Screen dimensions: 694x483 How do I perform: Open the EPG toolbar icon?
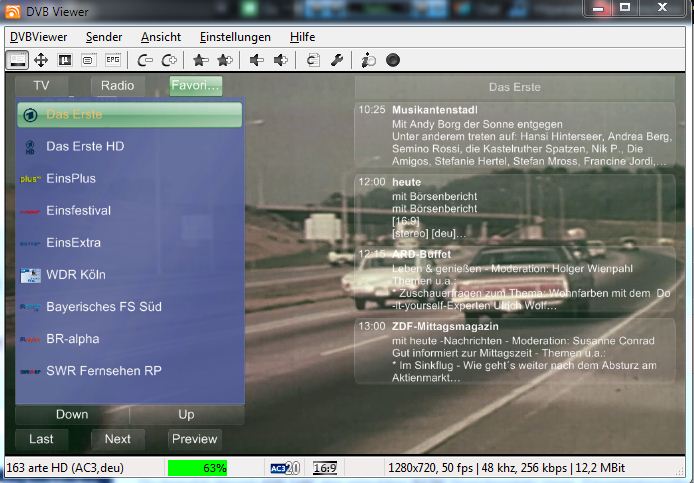pos(113,59)
